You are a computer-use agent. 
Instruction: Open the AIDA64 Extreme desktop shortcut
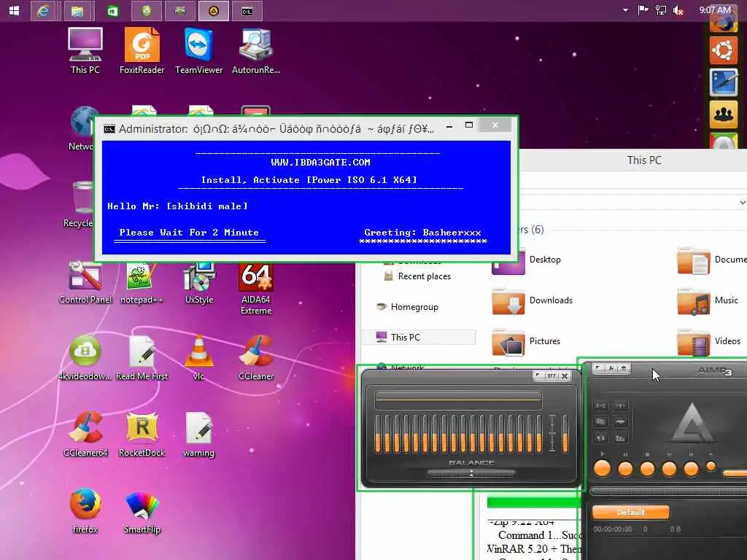(256, 289)
